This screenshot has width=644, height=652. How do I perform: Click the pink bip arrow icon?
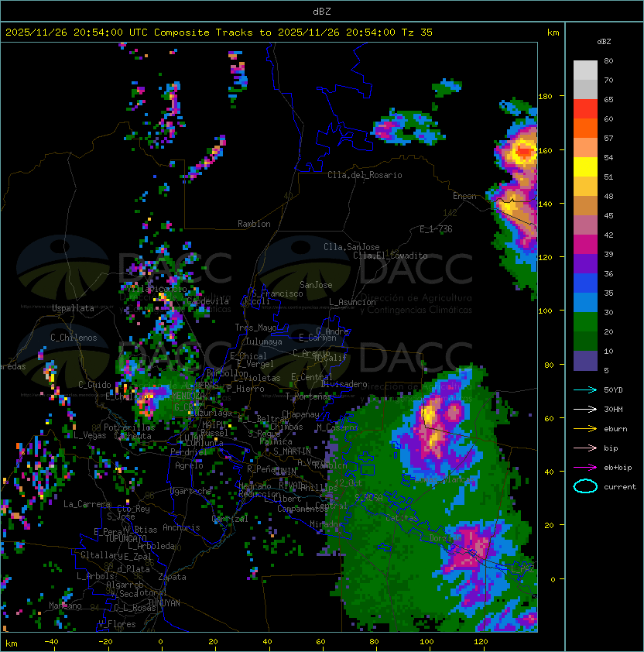tap(585, 448)
